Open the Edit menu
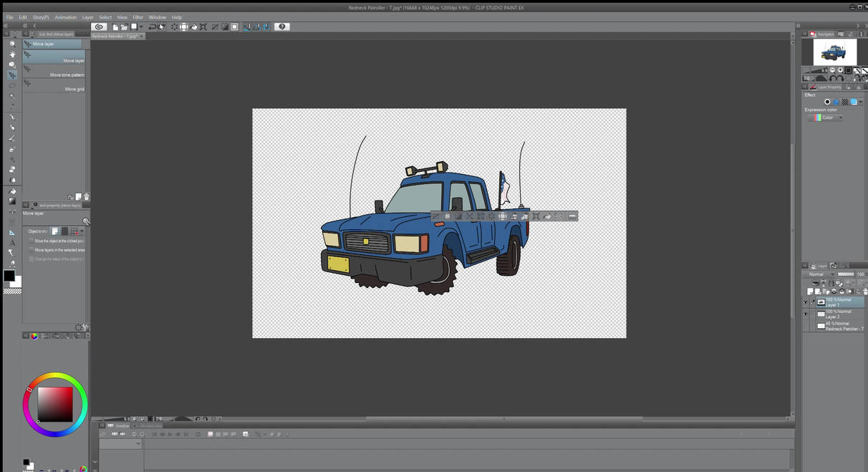 pyautogui.click(x=23, y=17)
